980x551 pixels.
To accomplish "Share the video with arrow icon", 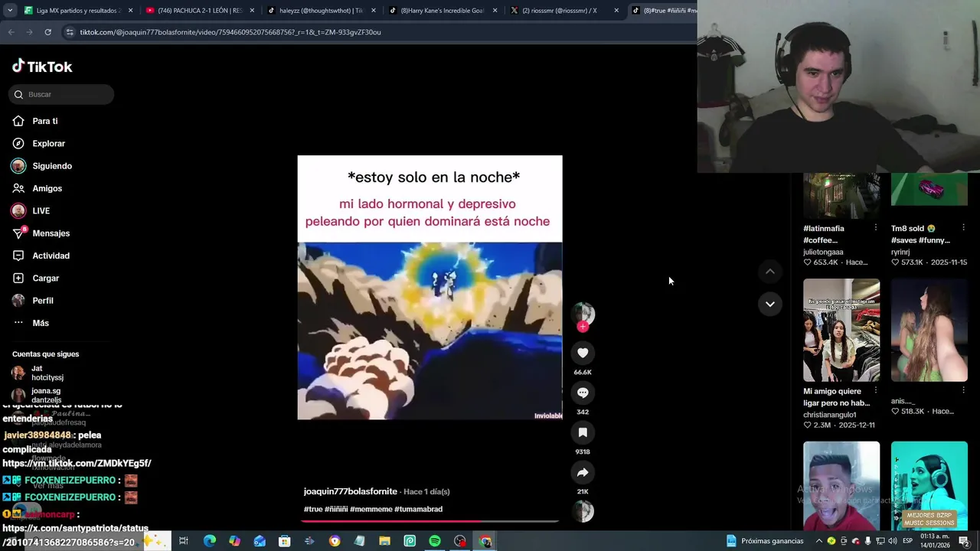I will pyautogui.click(x=583, y=472).
